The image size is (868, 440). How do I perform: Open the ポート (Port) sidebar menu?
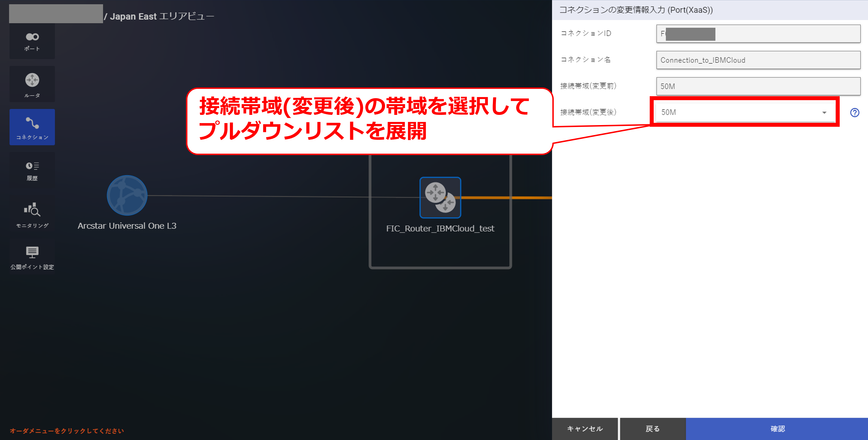point(32,41)
